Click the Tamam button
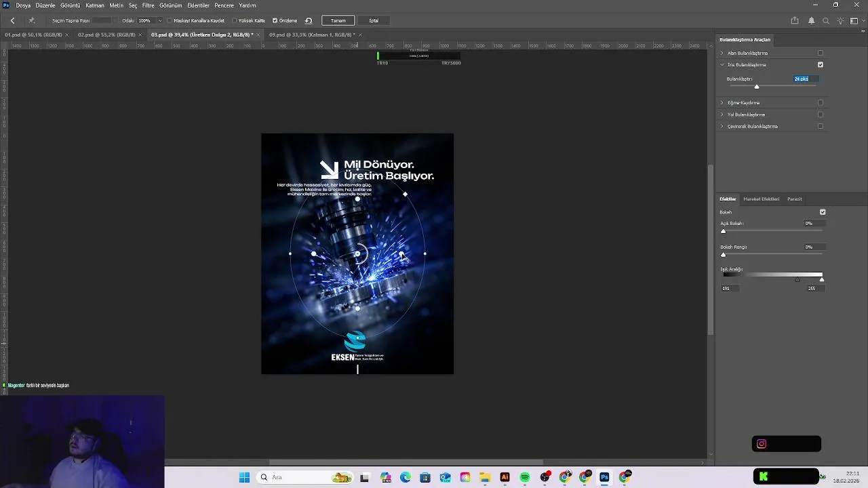The width and height of the screenshot is (868, 488). pos(338,20)
